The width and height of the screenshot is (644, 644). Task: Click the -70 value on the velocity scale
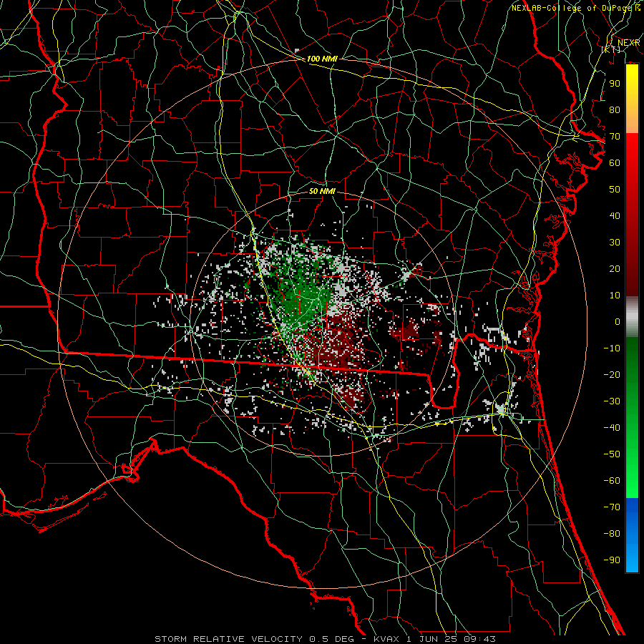(612, 507)
